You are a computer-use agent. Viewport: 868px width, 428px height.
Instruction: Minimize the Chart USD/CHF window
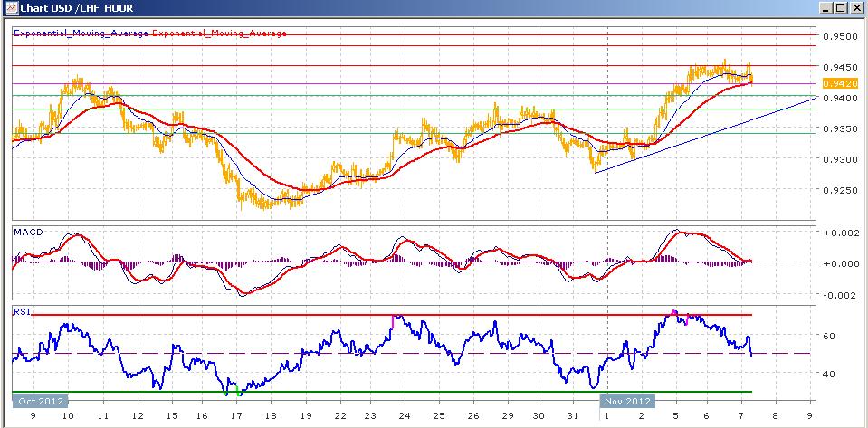pos(826,8)
